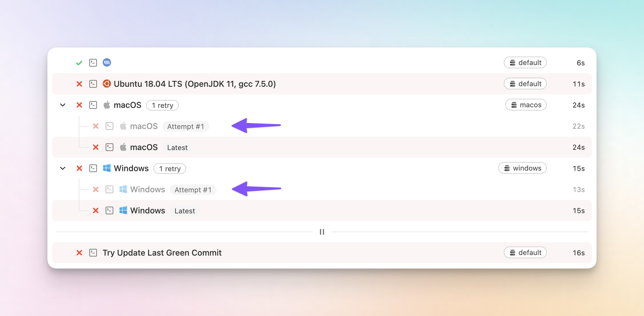Collapse the Windows job group chevron
Viewport: 644px width, 316px height.
click(63, 168)
